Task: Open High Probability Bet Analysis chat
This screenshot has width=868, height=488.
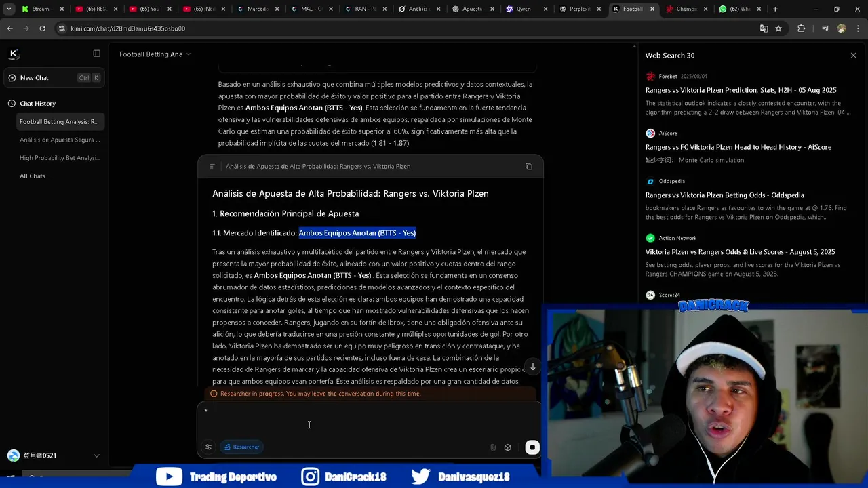Action: [x=60, y=158]
